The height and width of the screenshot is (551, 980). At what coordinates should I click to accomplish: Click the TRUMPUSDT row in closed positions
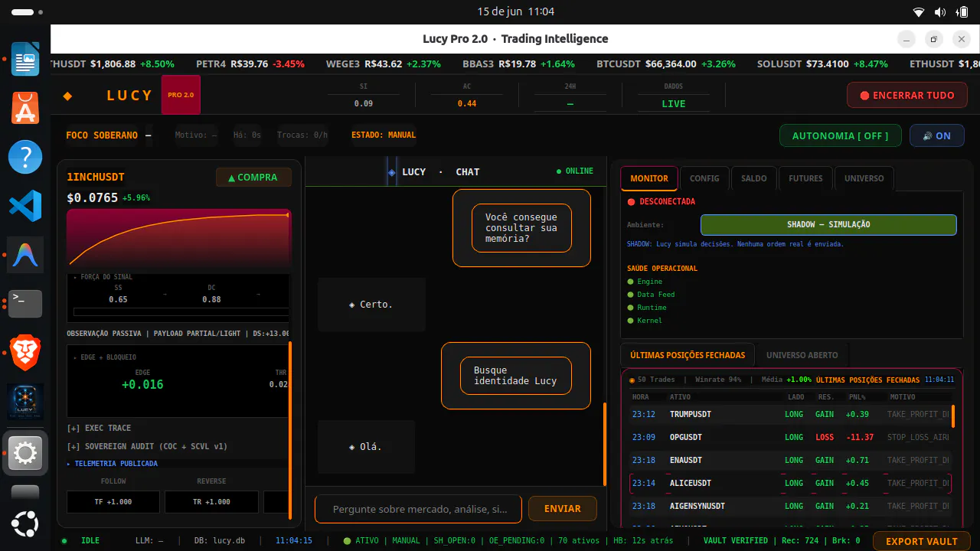[790, 415]
